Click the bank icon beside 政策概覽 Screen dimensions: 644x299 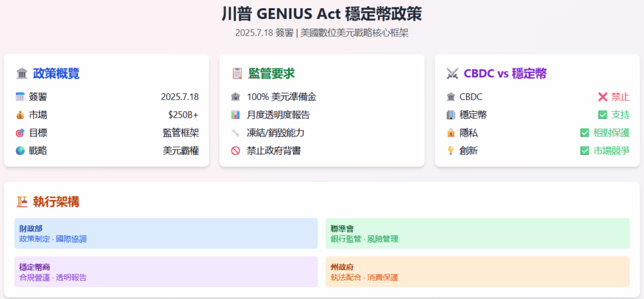[x=22, y=74]
